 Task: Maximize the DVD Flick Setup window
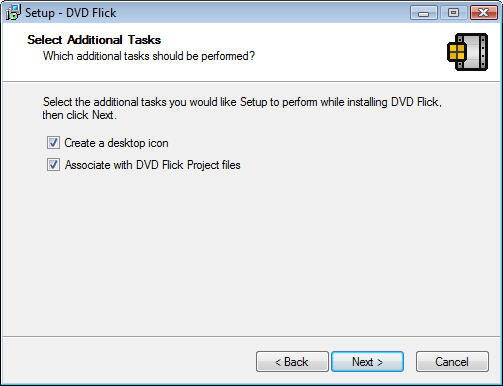(453, 13)
